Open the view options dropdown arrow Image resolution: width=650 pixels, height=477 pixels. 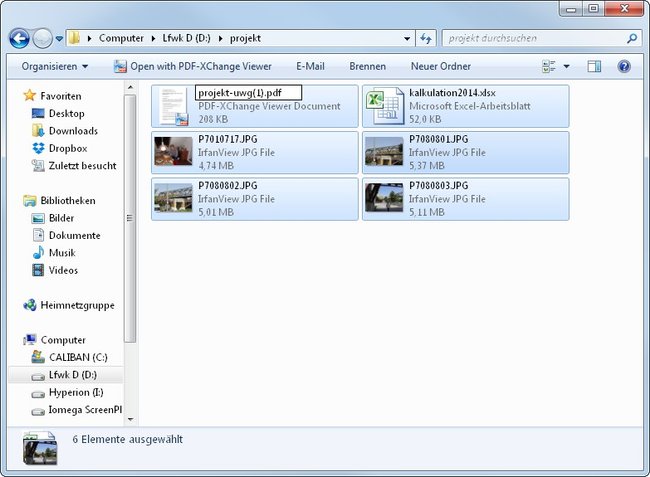pyautogui.click(x=567, y=66)
